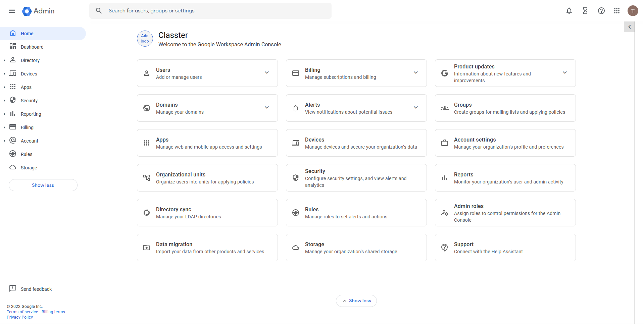Click the Rules card icon
The height and width of the screenshot is (324, 644).
tap(296, 213)
